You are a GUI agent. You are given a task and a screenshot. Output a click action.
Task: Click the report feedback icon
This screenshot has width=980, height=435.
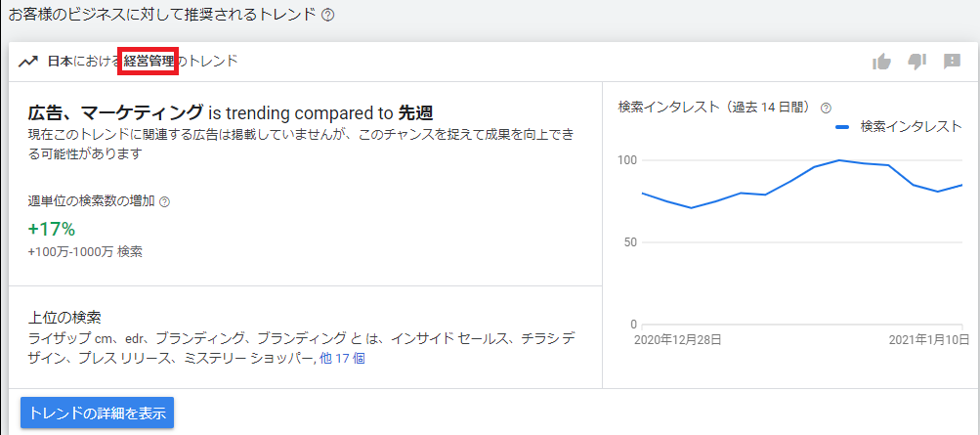[x=952, y=62]
